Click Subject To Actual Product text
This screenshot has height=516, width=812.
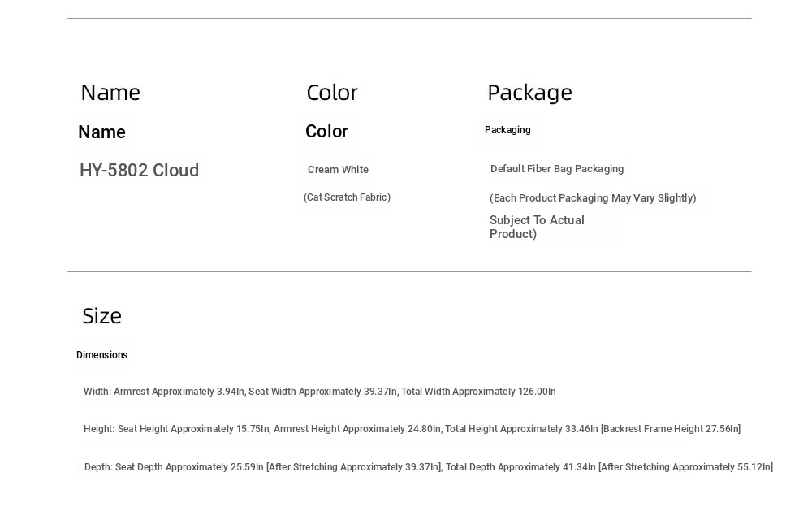(x=537, y=227)
